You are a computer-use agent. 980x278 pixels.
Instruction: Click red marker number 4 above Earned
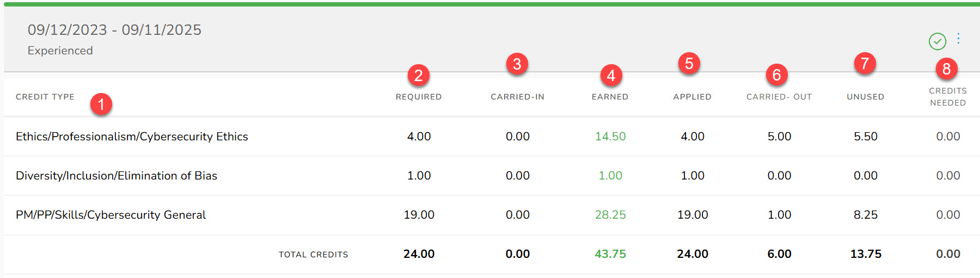611,75
